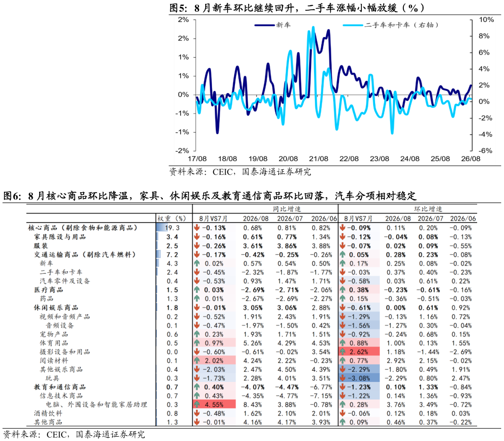The image size is (504, 441).
Task: Click the source note below the chart
Action: click(240, 172)
